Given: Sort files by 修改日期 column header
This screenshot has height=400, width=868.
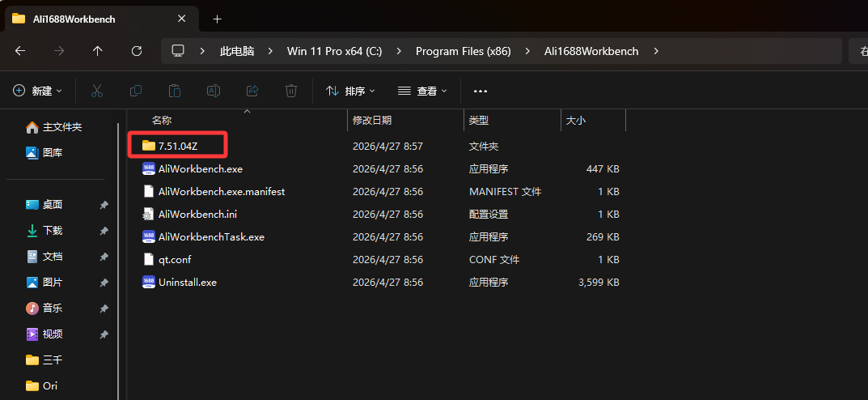Looking at the screenshot, I should [x=372, y=120].
